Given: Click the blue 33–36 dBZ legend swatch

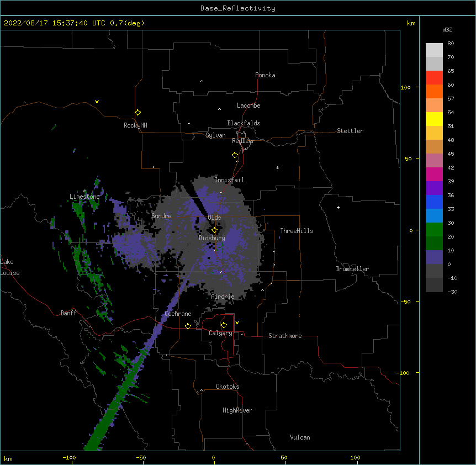Looking at the screenshot, I should click(x=434, y=202).
